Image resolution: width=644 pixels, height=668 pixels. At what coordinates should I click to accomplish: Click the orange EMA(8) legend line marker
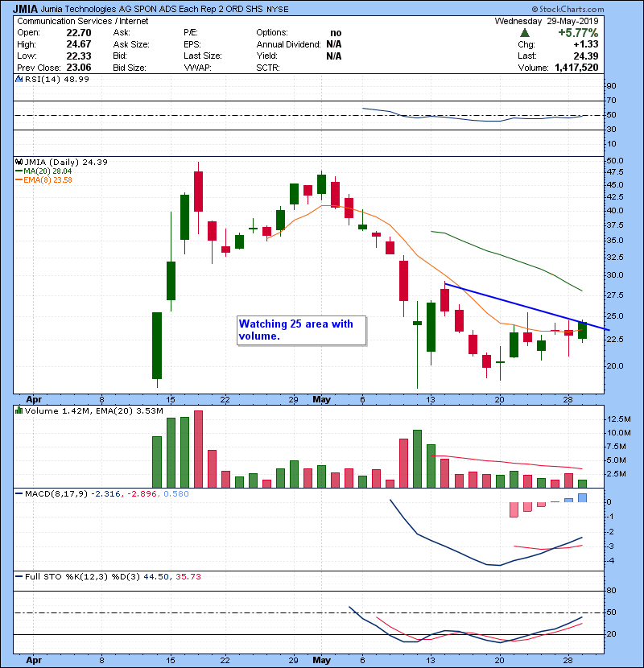point(19,179)
